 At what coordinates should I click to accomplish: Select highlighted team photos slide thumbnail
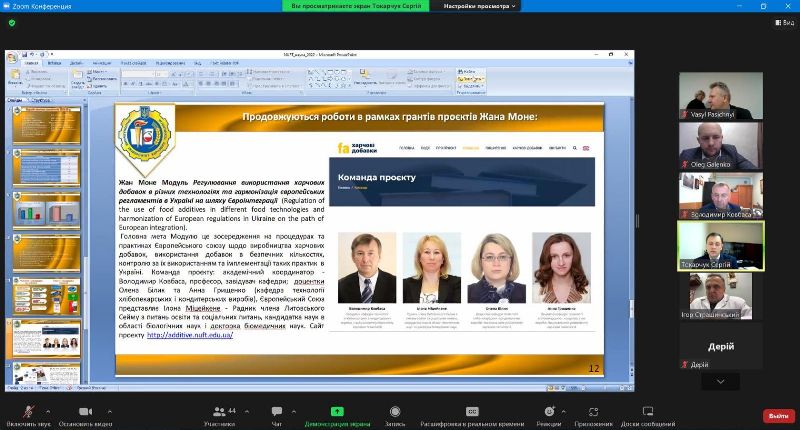[46, 339]
